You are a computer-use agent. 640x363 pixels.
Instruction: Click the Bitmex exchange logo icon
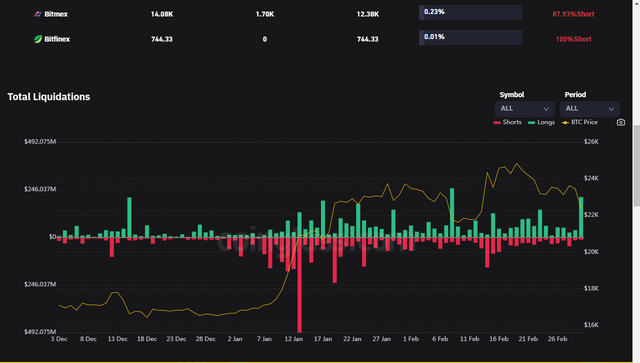tap(38, 14)
